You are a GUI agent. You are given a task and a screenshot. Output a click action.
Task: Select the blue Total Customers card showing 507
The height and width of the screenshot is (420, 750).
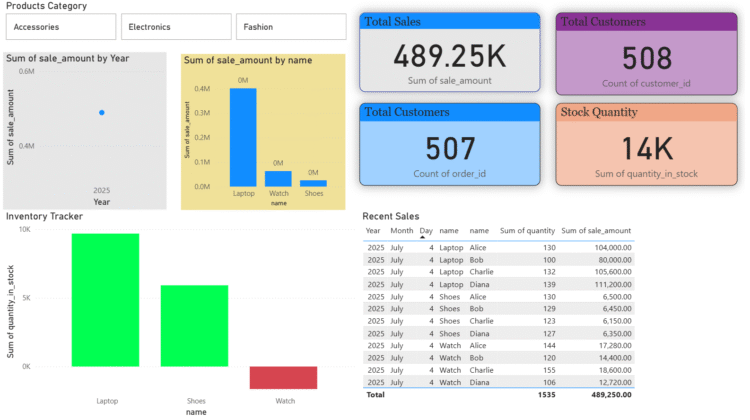point(450,144)
